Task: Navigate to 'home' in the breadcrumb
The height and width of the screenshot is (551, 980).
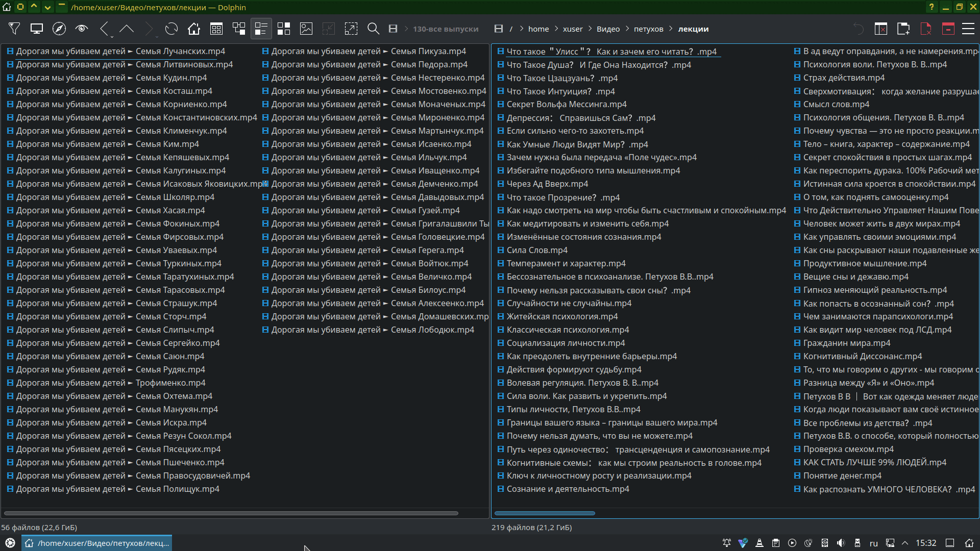Action: click(538, 29)
